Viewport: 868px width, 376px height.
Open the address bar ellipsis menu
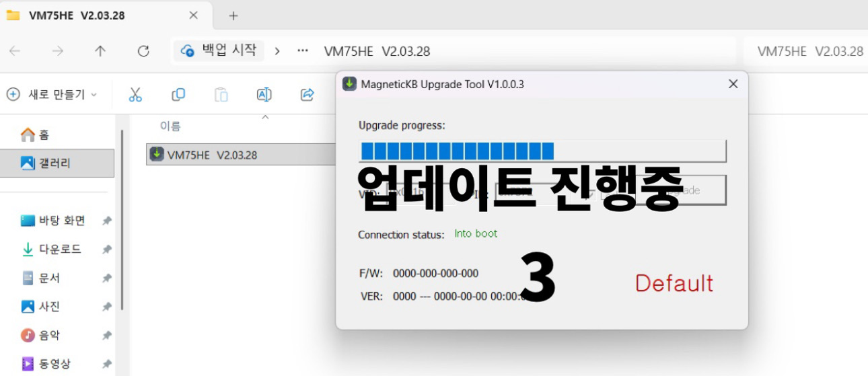303,51
